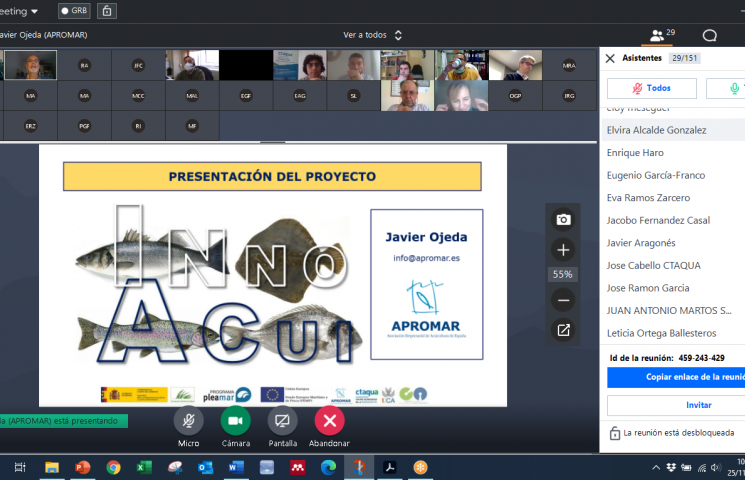Click the meeting ID 459-243-429
The image size is (745, 480).
[701, 358]
